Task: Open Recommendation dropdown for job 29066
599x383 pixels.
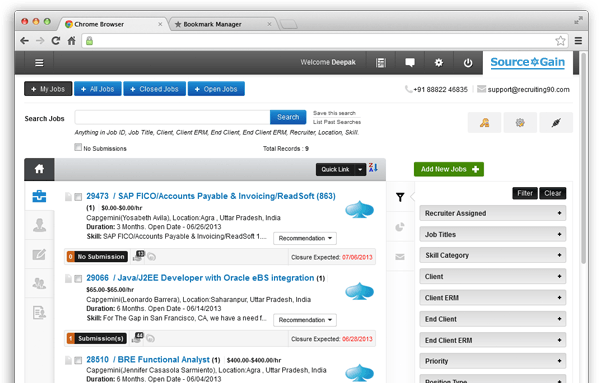Action: pos(305,320)
